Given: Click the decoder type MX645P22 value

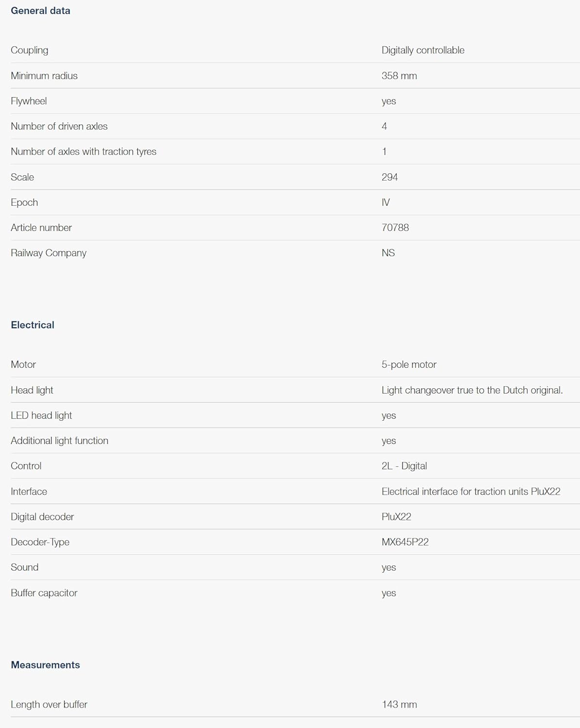Looking at the screenshot, I should (405, 542).
